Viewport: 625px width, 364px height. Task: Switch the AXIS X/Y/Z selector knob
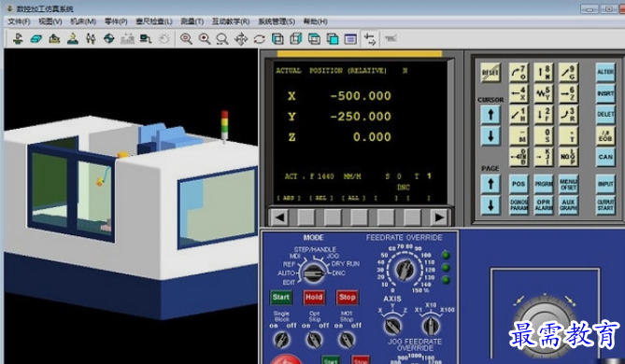click(x=392, y=327)
